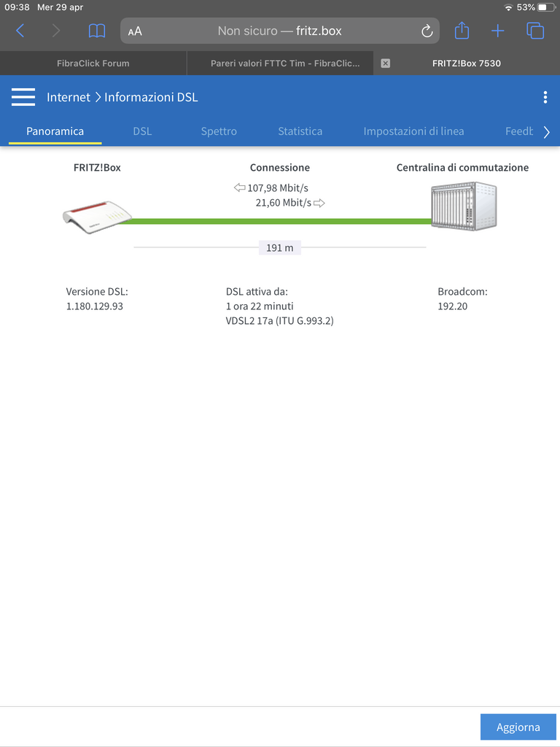Click the 'FRITZ!Box' heading above router
Screen dimensions: 560x747
(x=97, y=168)
